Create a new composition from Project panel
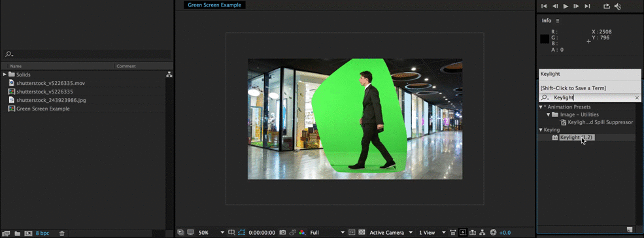The image size is (644, 238). click(x=28, y=233)
